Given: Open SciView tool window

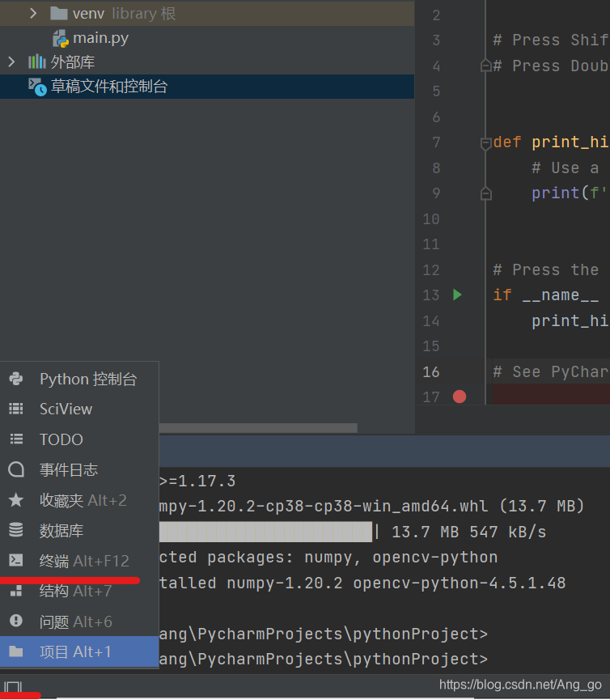Looking at the screenshot, I should 79,409.
